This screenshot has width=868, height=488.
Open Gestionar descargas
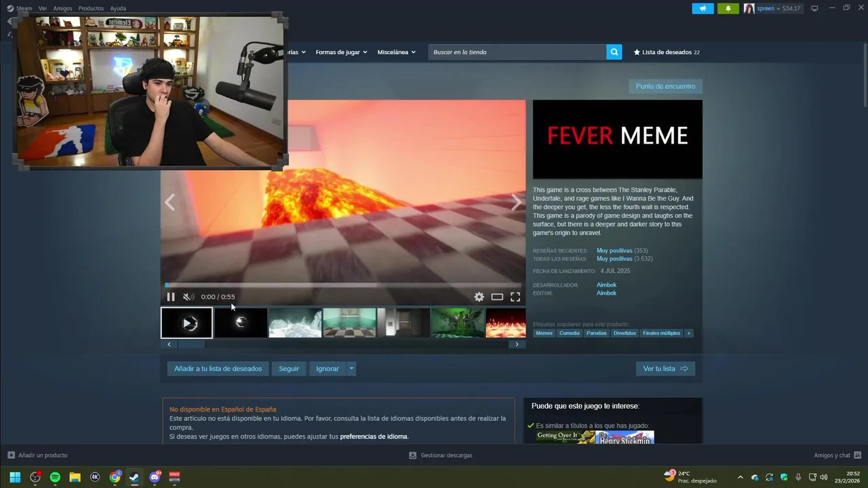(441, 455)
